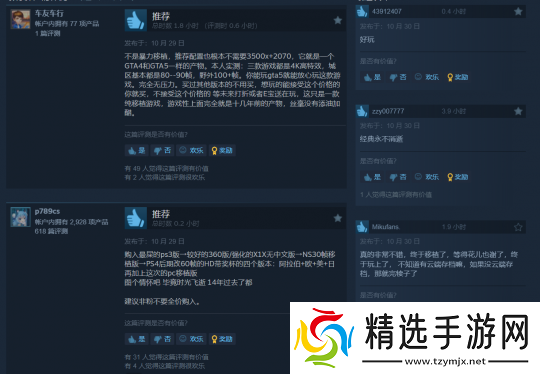
Task: Click star icon on zzy007777 review
Action: tap(518, 111)
